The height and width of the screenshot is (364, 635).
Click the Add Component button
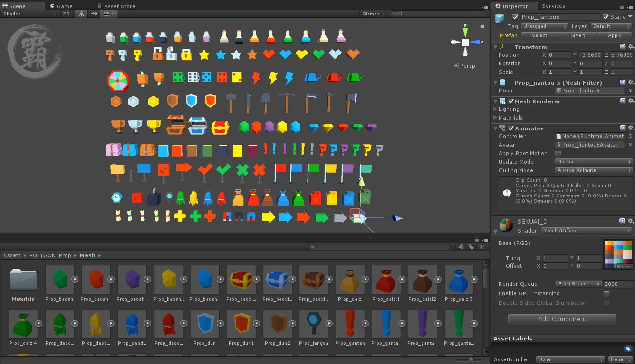[x=562, y=319]
